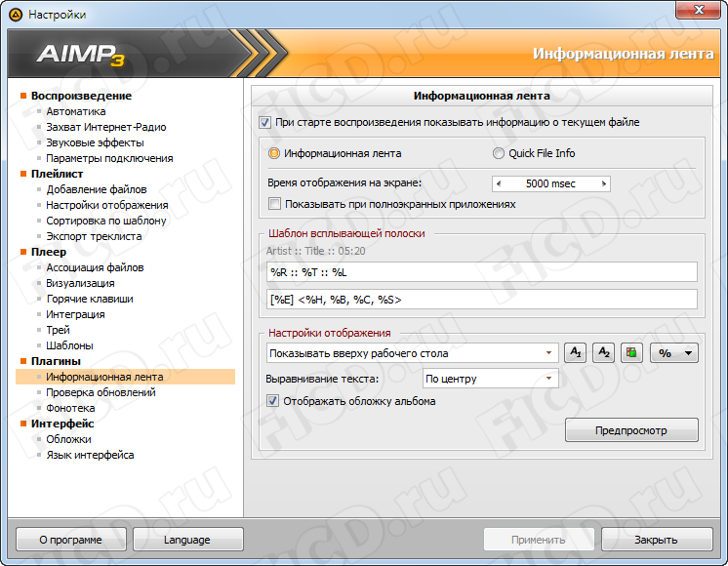Toggle Отображать обложку альбома checkbox

click(x=272, y=401)
